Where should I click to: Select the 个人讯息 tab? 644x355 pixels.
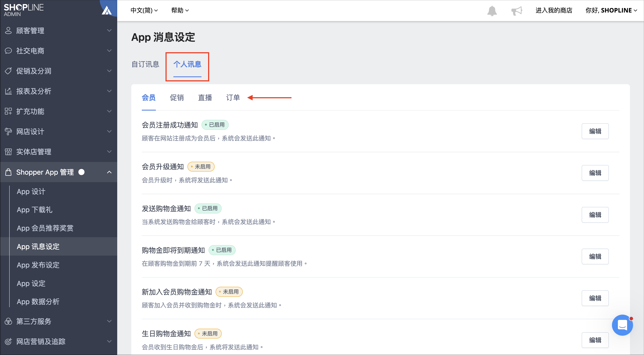pyautogui.click(x=187, y=64)
